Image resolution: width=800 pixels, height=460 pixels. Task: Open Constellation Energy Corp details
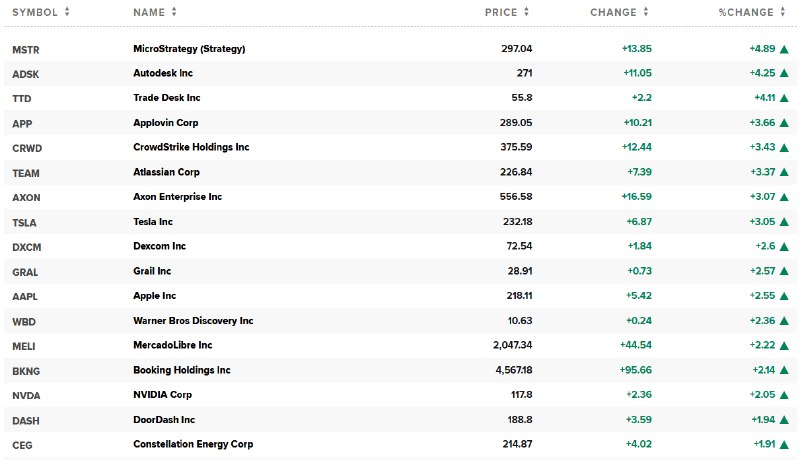point(193,444)
